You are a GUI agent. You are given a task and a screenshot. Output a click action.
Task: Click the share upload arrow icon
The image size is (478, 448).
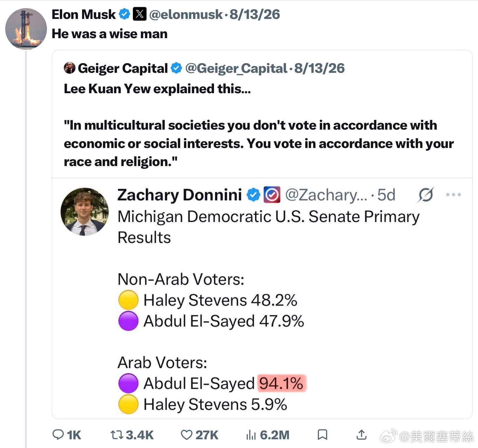point(361,434)
